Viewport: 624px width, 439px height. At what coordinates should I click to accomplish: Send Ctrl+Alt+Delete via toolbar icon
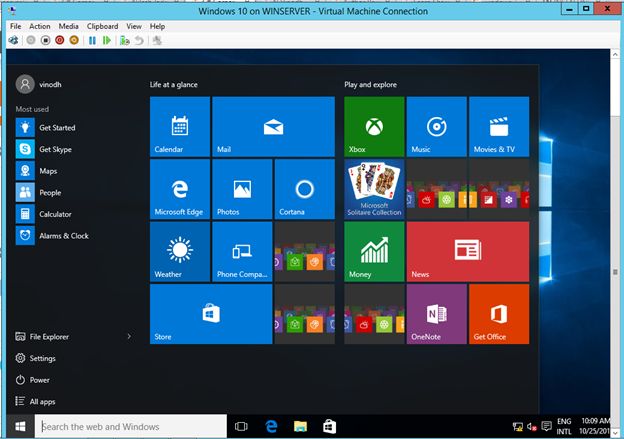[x=14, y=40]
